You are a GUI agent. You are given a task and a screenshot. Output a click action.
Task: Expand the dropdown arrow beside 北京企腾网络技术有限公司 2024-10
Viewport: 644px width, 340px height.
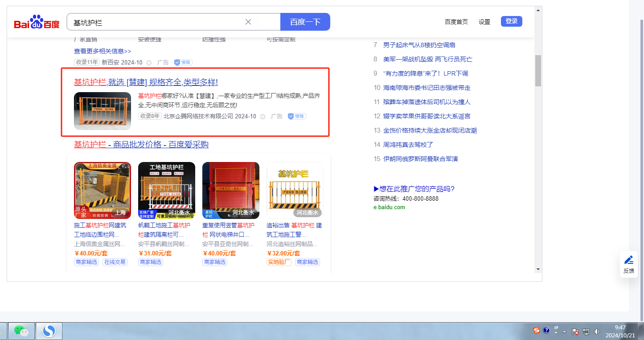click(x=263, y=117)
